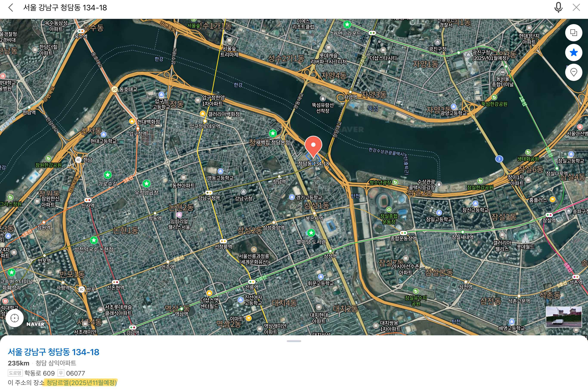Select 경기고등학교 school icon
This screenshot has width=588, height=390.
pyautogui.click(x=292, y=197)
